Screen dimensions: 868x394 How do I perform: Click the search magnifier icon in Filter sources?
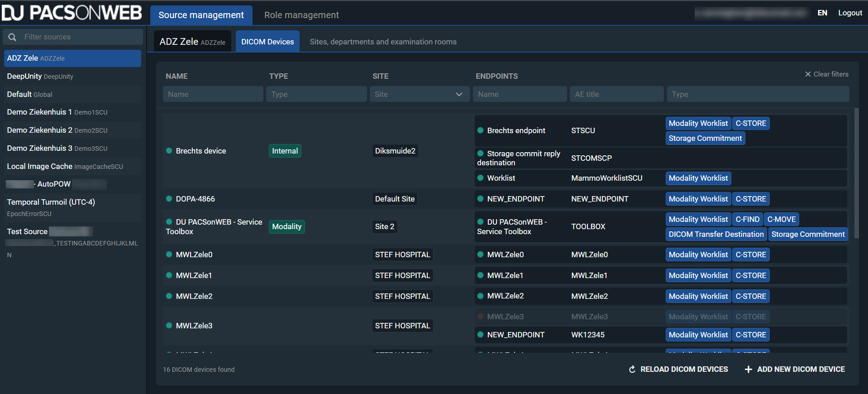pyautogui.click(x=12, y=37)
